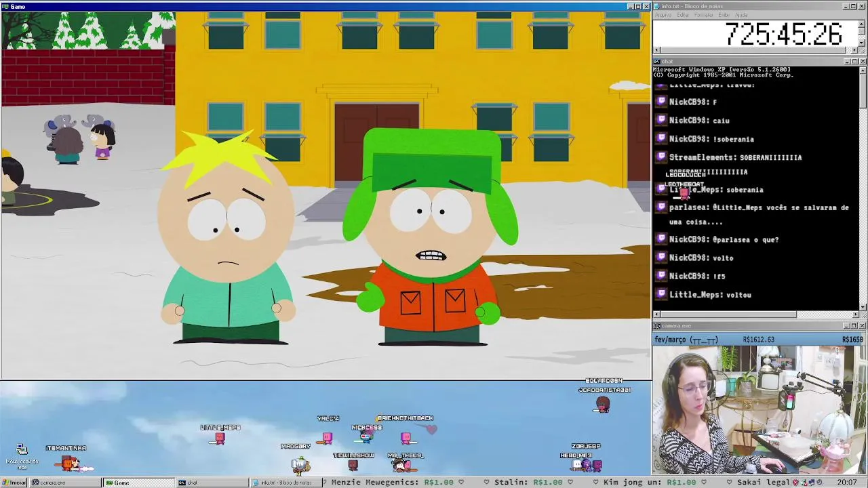This screenshot has height=488, width=868.
Task: Click the Meus locais de rede desktop icon
Action: (21, 455)
